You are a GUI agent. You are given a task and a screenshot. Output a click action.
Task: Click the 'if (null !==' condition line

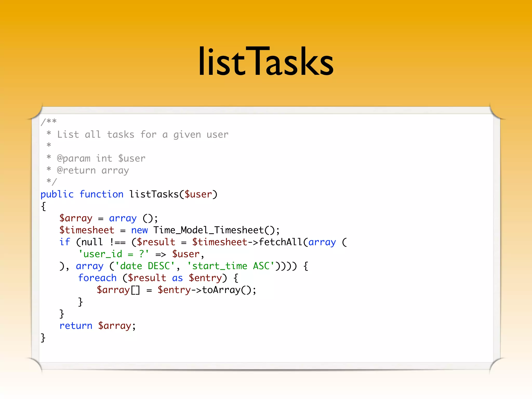point(203,242)
